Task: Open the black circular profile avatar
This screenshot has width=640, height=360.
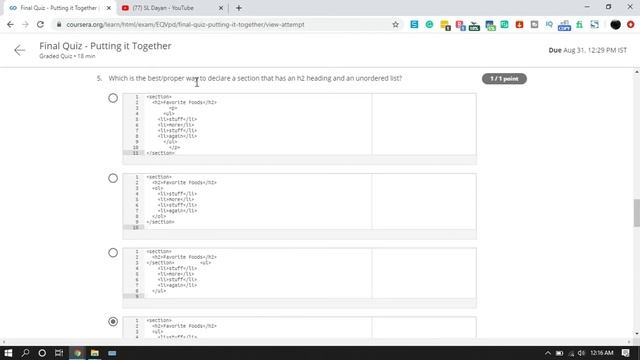Action: 616,24
